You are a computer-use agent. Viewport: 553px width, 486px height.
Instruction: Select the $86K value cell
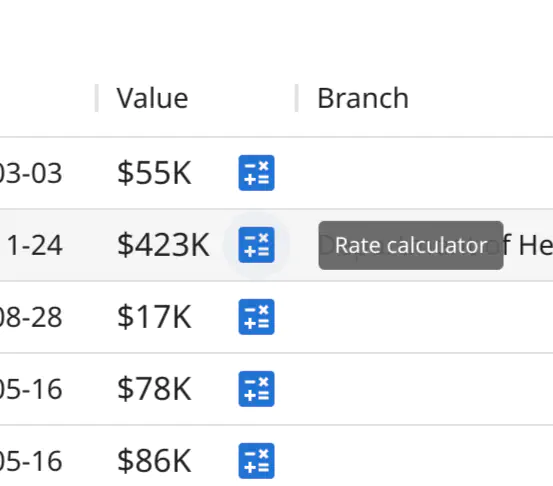[x=154, y=461]
